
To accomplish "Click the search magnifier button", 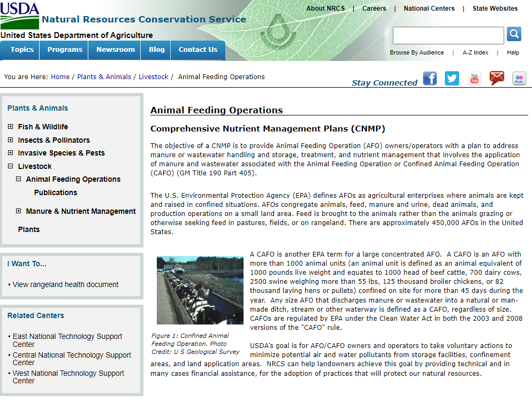I will [514, 35].
